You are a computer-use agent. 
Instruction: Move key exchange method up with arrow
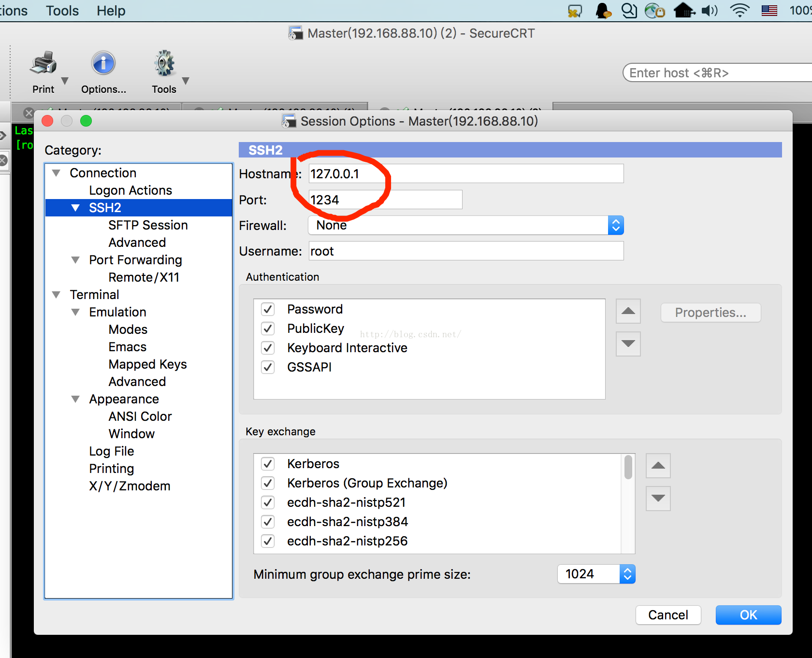tap(658, 466)
